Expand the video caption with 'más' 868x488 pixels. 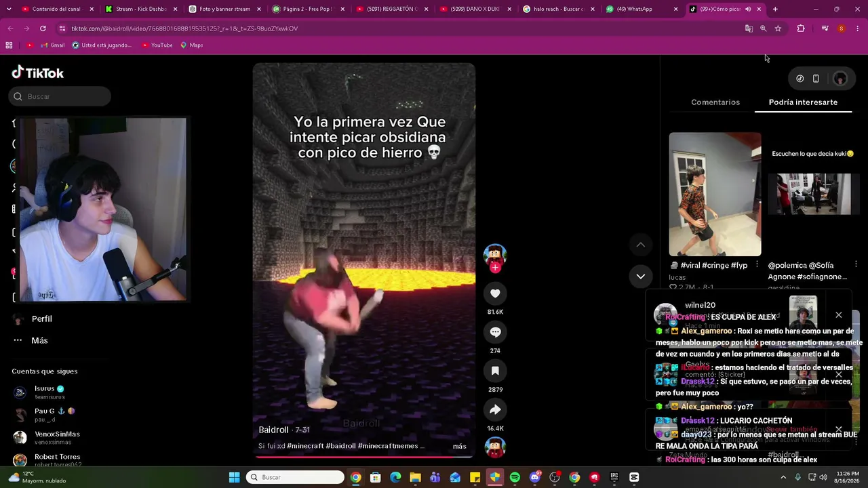[x=459, y=446]
